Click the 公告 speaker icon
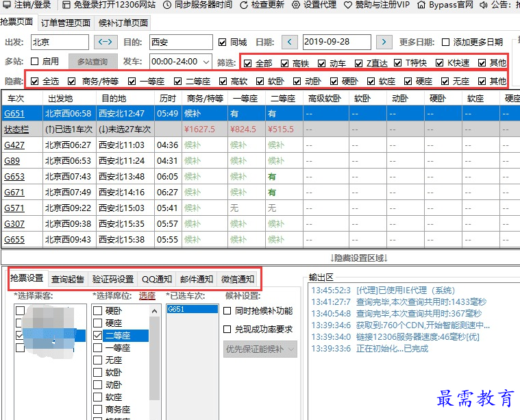520x420 pixels. point(484,5)
